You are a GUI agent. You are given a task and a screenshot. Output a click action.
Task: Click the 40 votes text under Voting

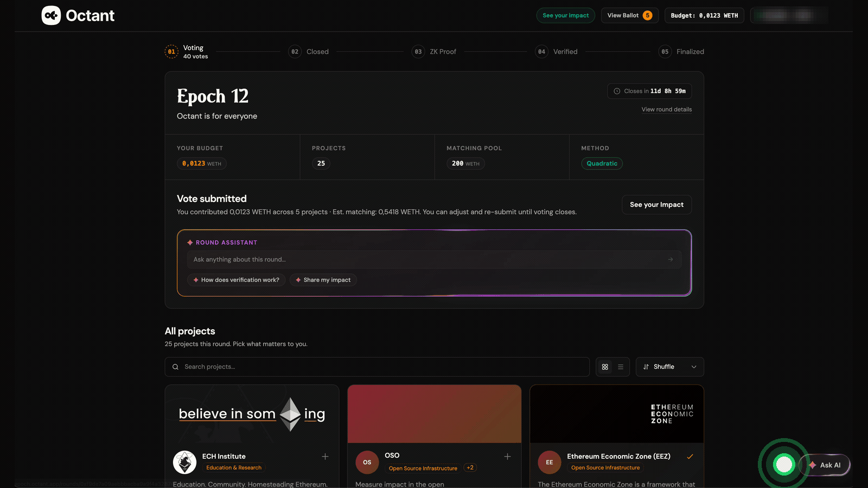(195, 56)
